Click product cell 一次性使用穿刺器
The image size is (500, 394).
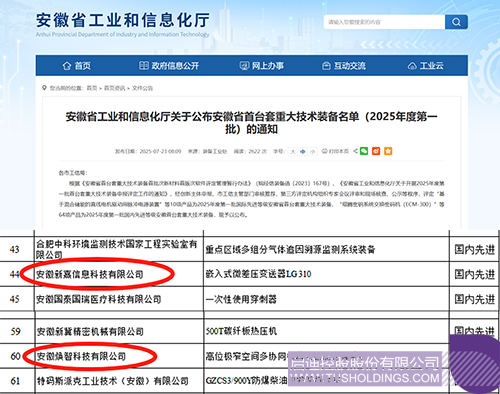pyautogui.click(x=326, y=299)
